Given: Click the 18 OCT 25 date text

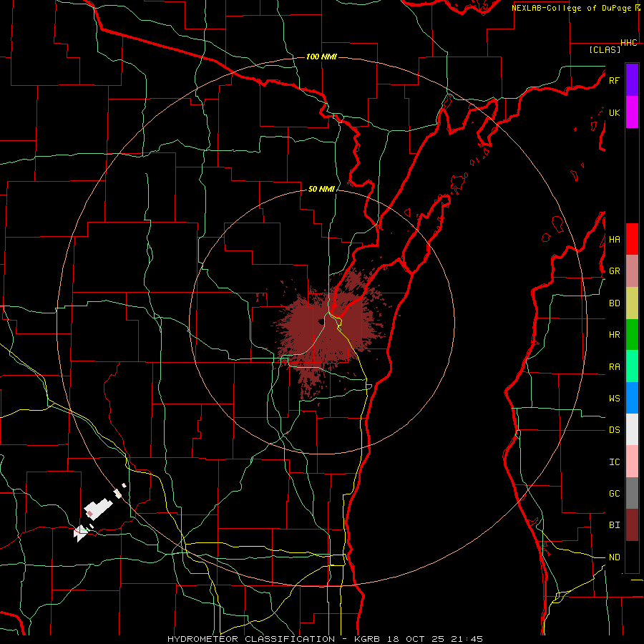Looking at the screenshot, I should 415,639.
